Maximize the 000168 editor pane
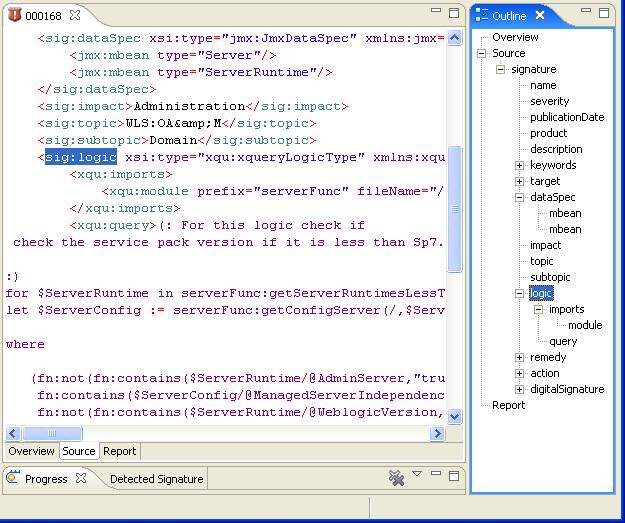This screenshot has width=625, height=523. [454, 13]
